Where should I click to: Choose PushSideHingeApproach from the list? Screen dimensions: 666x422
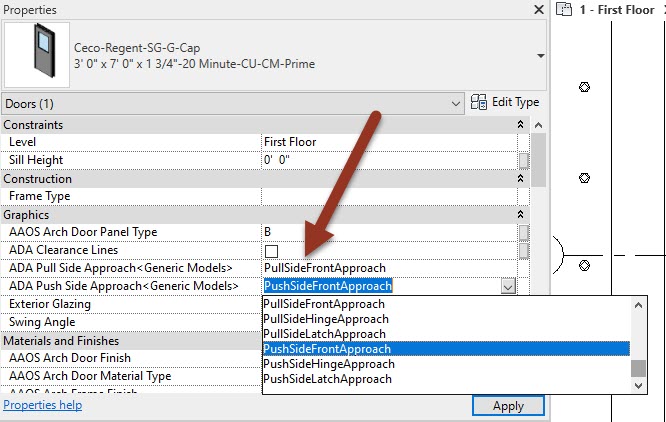tap(446, 364)
